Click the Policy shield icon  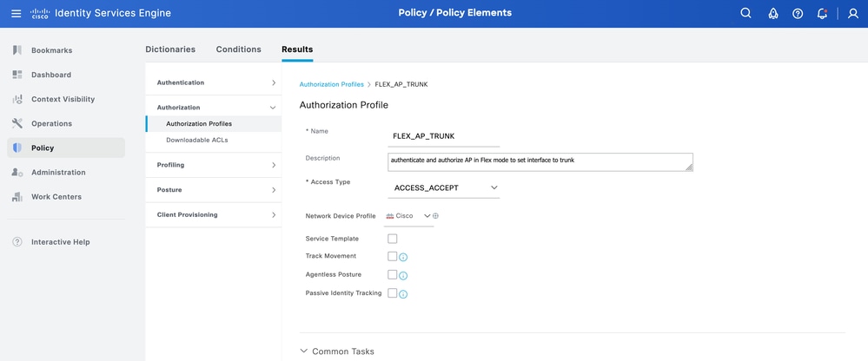[17, 148]
